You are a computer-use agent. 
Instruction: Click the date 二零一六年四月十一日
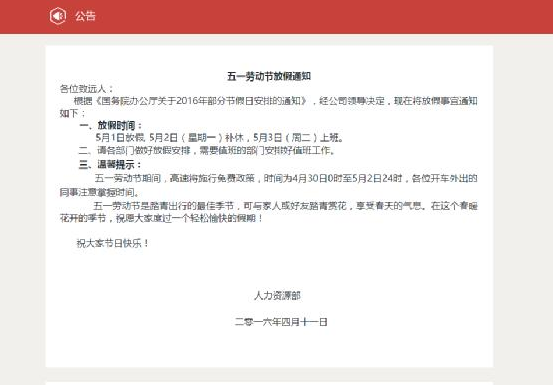[281, 322]
